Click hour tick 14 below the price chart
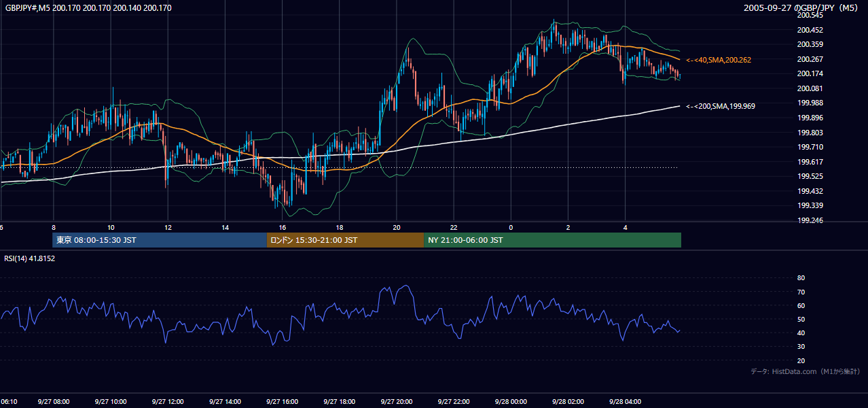The image size is (868, 408). coord(225,228)
